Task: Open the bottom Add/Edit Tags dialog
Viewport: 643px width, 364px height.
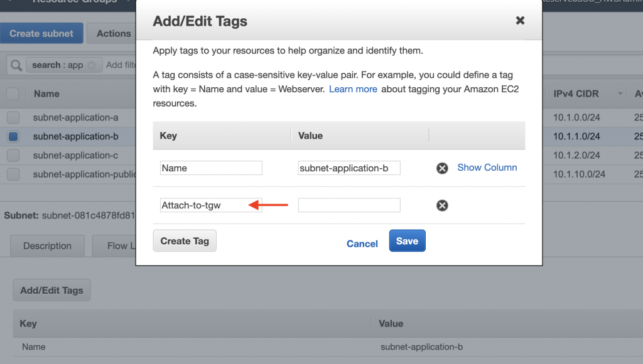Action: click(x=51, y=290)
